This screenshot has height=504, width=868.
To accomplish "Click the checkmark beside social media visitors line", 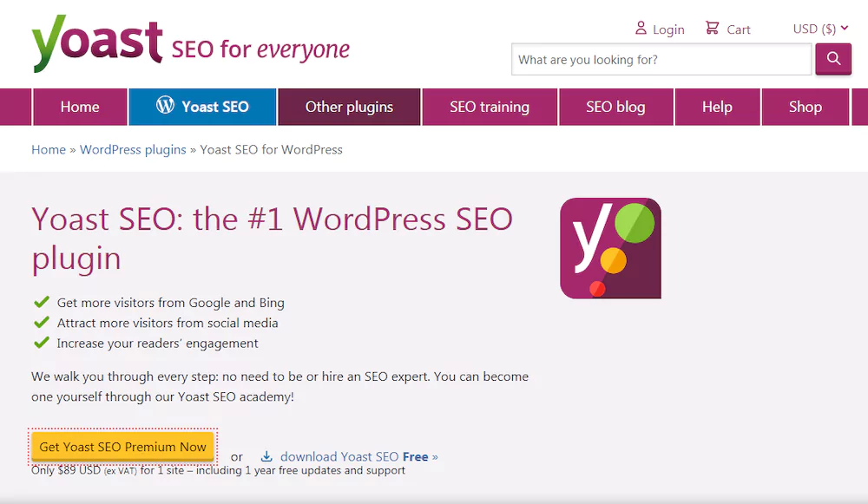I will [x=41, y=323].
